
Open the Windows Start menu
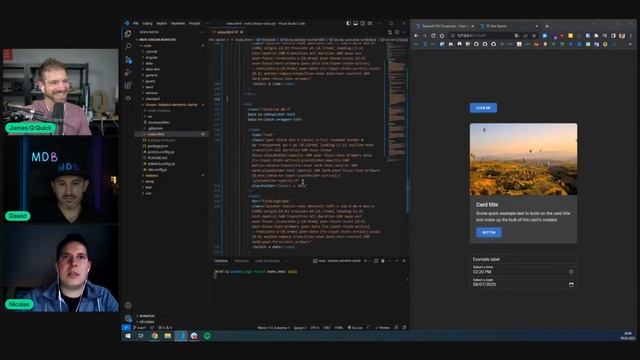(x=128, y=336)
